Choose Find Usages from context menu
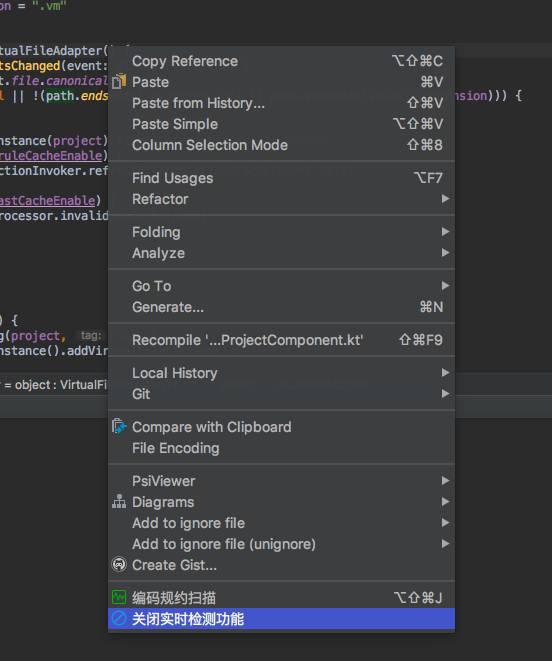Viewport: 552px width, 661px height. pos(281,178)
